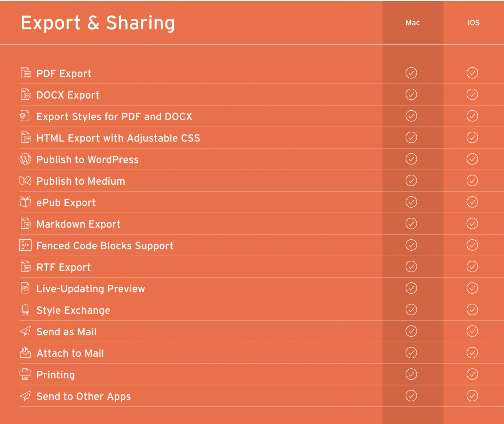Click the Medium logo icon

25,181
